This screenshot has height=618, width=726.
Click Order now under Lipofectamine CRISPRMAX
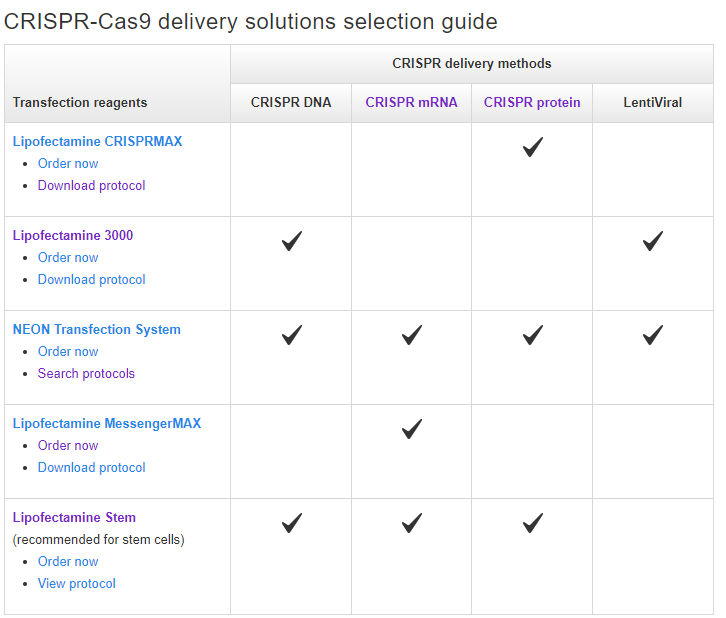[x=68, y=163]
